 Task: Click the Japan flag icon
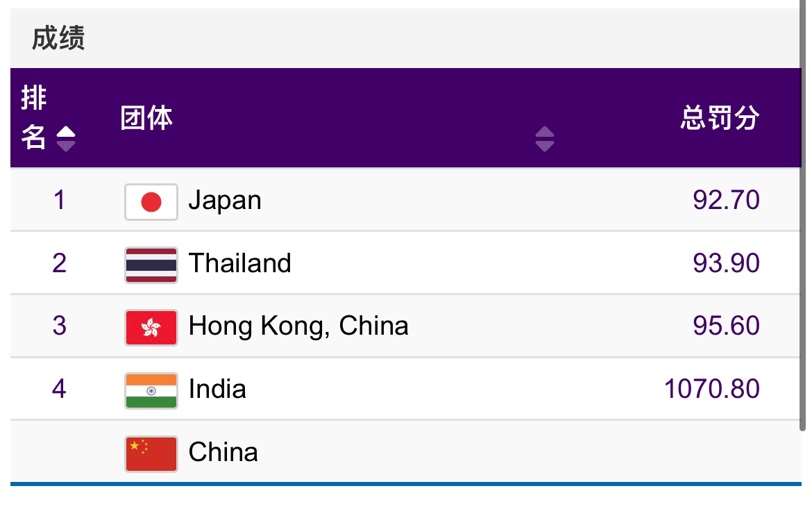click(151, 201)
